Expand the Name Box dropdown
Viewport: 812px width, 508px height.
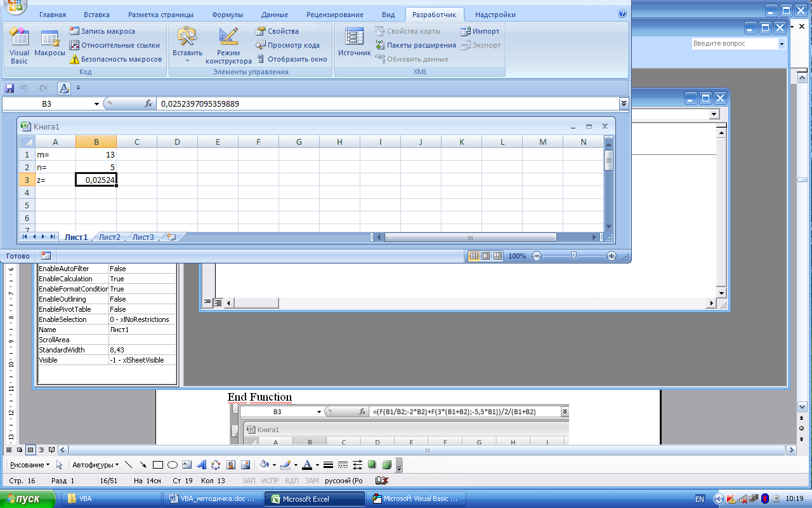click(96, 104)
